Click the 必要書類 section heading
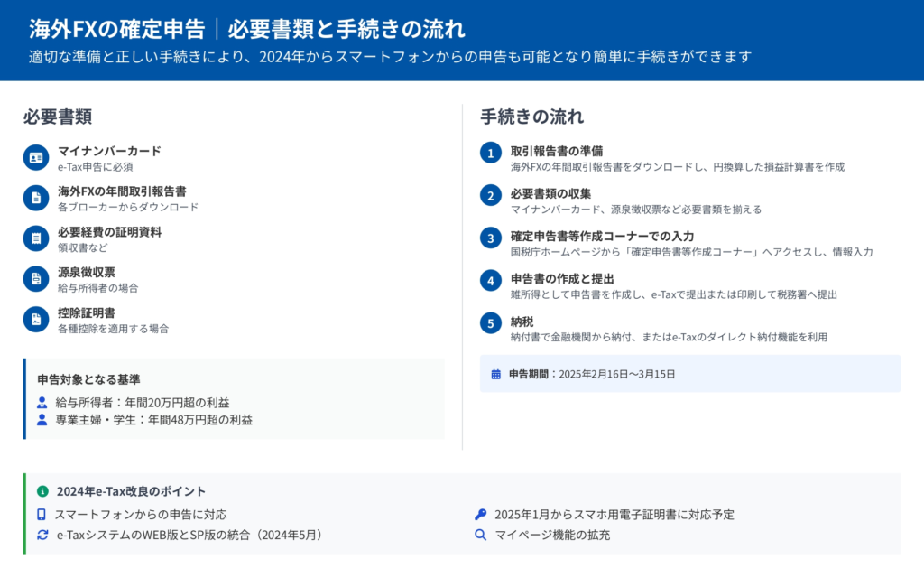This screenshot has height=578, width=924. pos(57,117)
